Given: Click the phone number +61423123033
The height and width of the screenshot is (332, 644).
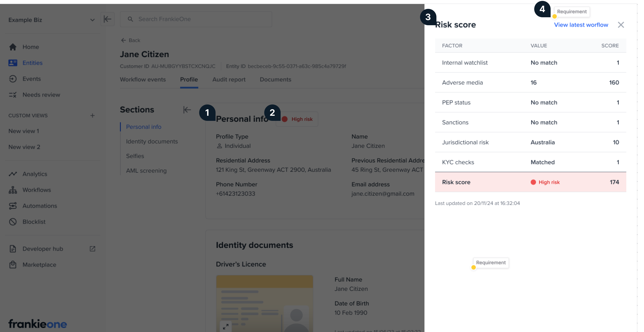Looking at the screenshot, I should (235, 194).
